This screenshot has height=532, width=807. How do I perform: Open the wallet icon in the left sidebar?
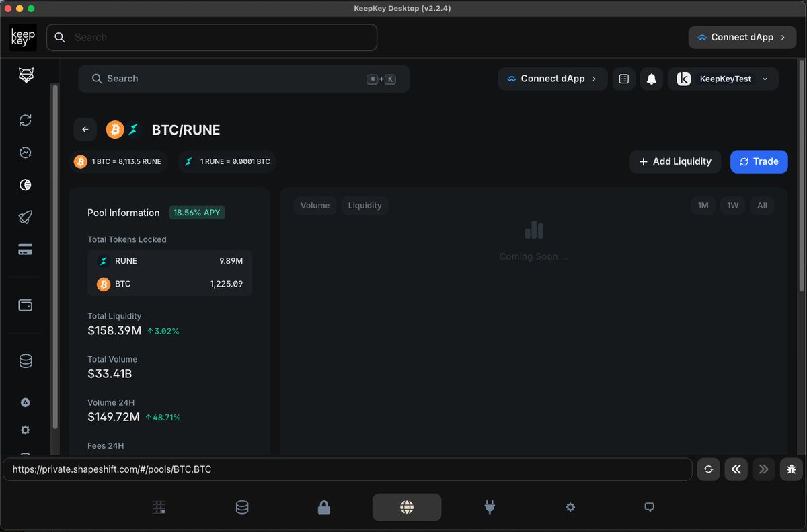pos(25,305)
